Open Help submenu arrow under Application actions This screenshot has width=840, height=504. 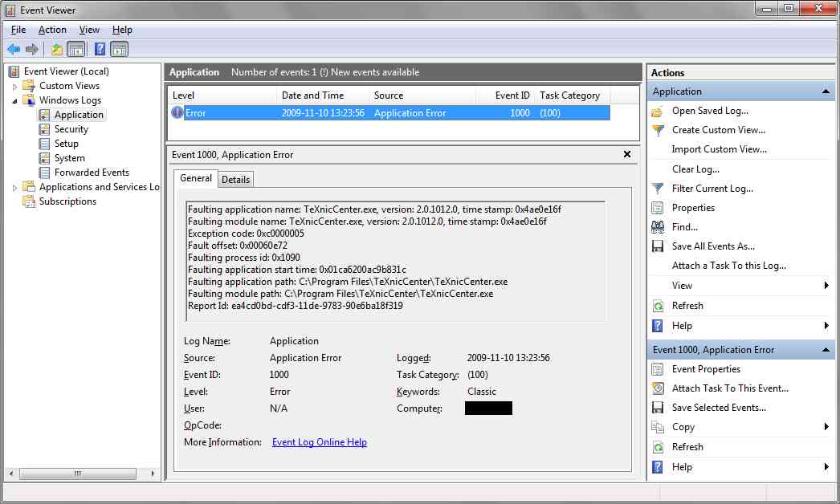tap(826, 326)
